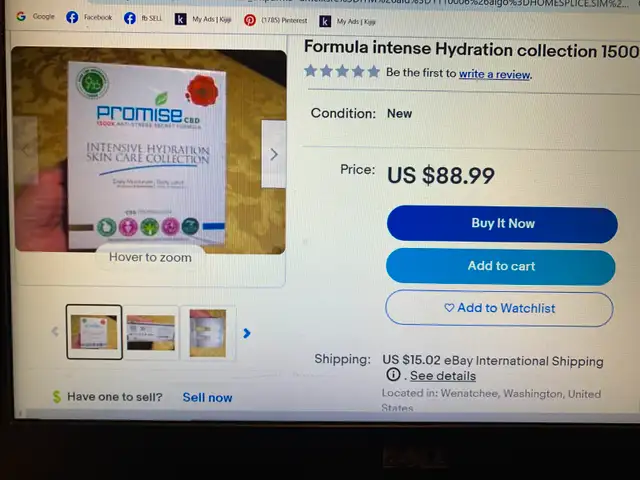
Task: Open the write a review link
Action: pyautogui.click(x=494, y=74)
